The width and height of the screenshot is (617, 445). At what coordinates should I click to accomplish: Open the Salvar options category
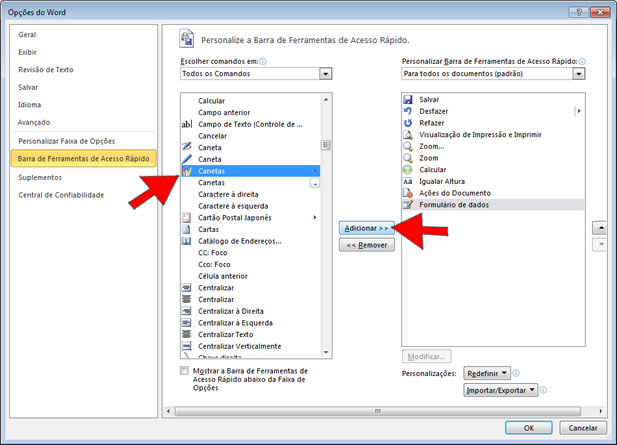28,87
